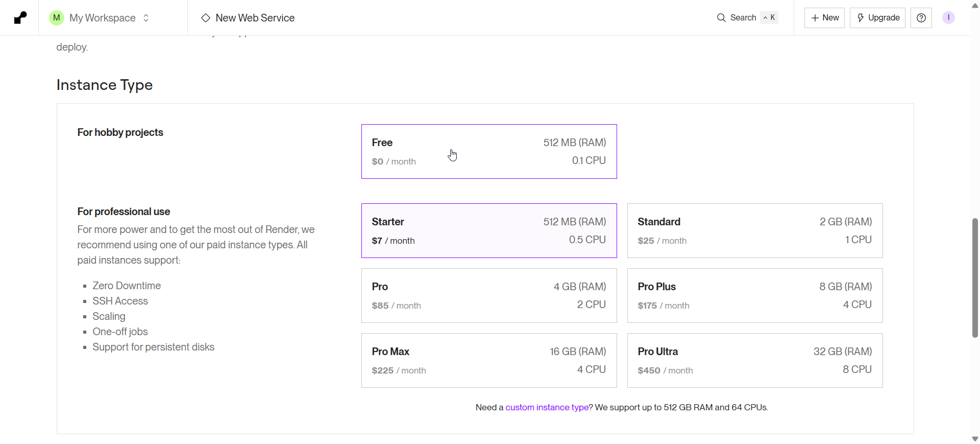980x444 pixels.
Task: Open the custom instance type link
Action: (x=547, y=408)
